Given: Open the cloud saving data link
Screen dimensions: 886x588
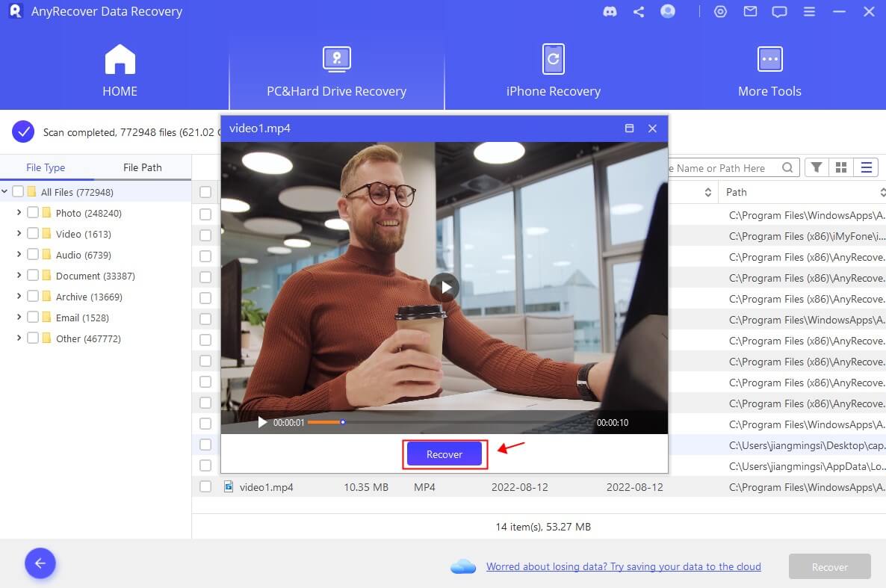Looking at the screenshot, I should pyautogui.click(x=624, y=566).
